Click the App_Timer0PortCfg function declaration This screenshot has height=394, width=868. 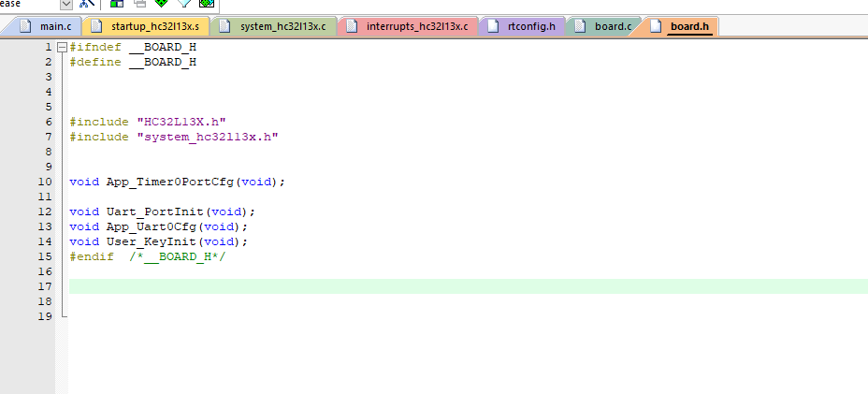(x=177, y=182)
